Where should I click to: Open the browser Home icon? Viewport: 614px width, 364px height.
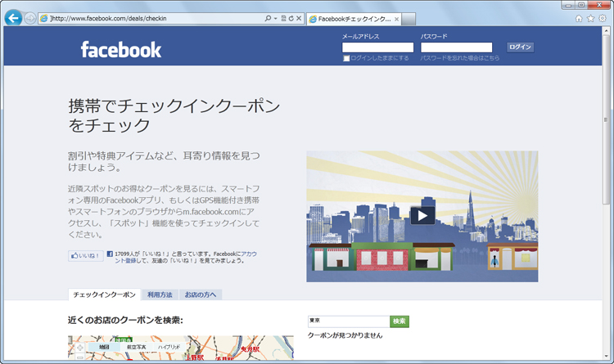[x=579, y=18]
